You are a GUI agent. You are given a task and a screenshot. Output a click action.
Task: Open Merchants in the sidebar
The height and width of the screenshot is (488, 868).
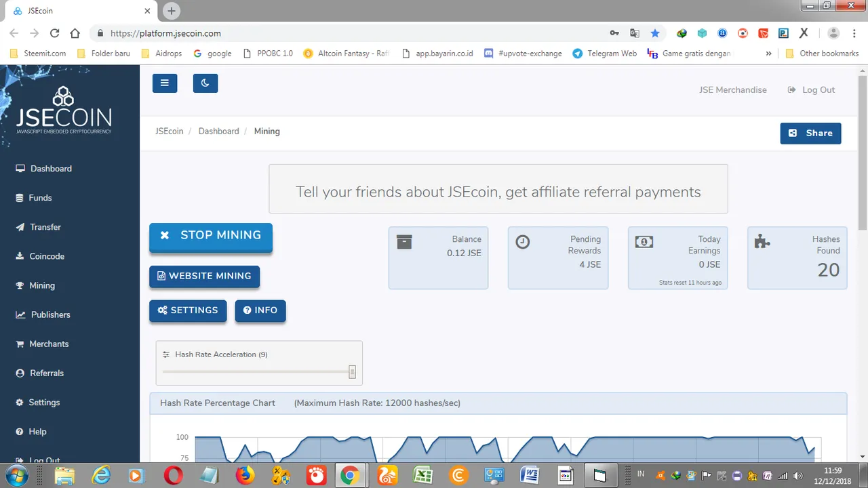coord(42,344)
